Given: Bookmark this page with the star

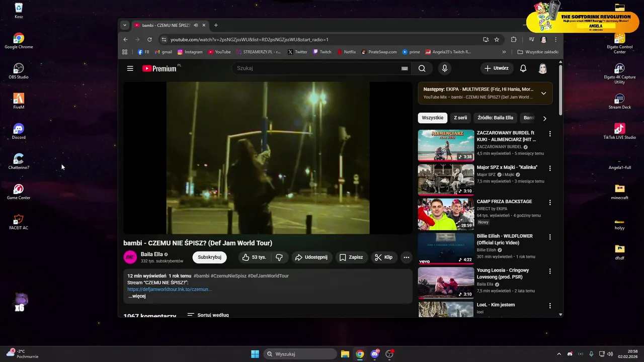Looking at the screenshot, I should point(497,40).
